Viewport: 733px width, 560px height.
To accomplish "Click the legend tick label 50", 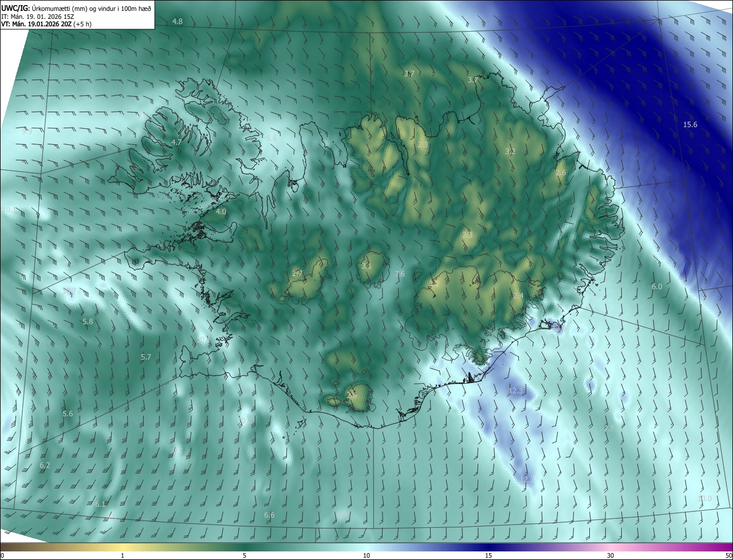I will [729, 556].
